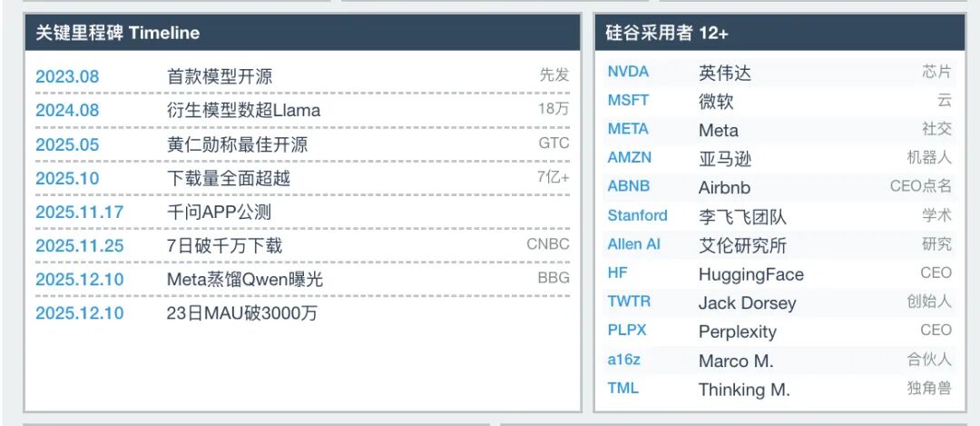
Task: Select the MSFT ticker
Action: click(628, 100)
